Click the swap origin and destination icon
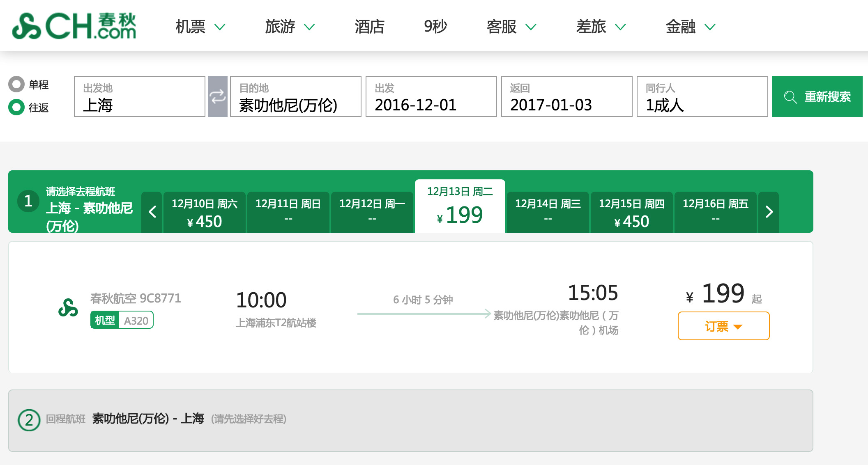The image size is (868, 465). tap(218, 96)
